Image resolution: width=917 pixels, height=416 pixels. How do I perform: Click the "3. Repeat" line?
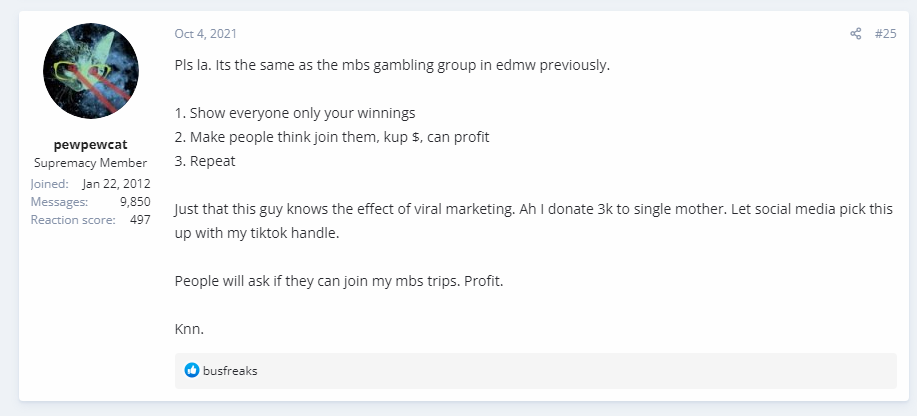(x=205, y=161)
